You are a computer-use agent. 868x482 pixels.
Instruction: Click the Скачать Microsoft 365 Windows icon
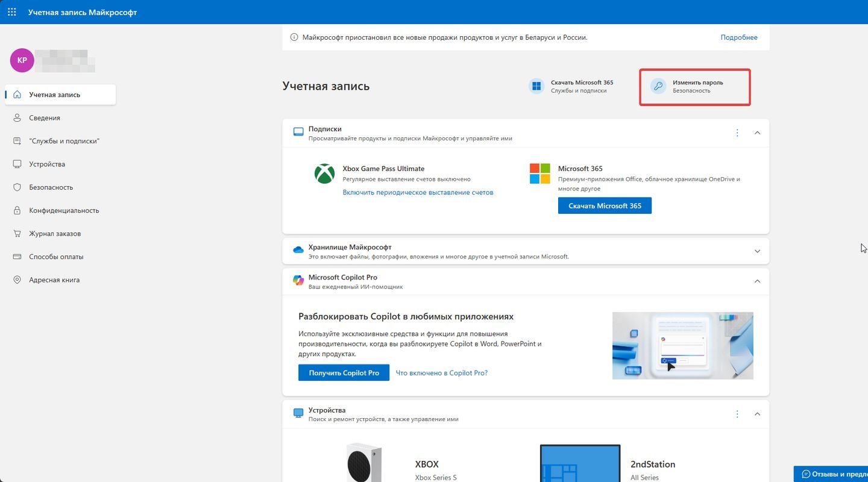tap(536, 86)
